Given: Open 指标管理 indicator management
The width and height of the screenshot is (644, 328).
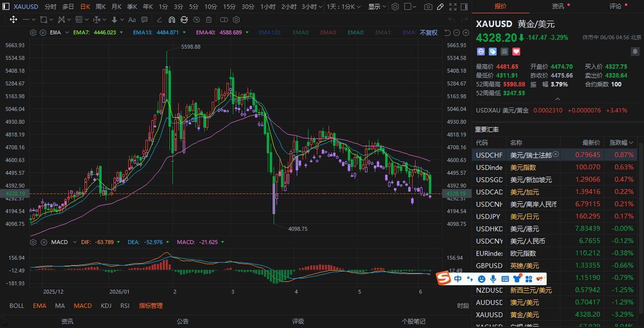Looking at the screenshot, I should [151, 305].
